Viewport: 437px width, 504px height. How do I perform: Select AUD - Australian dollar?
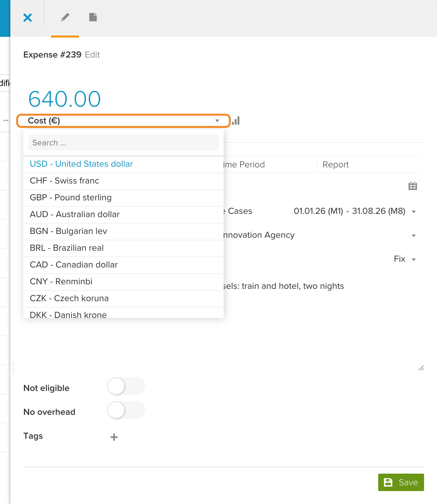123,215
